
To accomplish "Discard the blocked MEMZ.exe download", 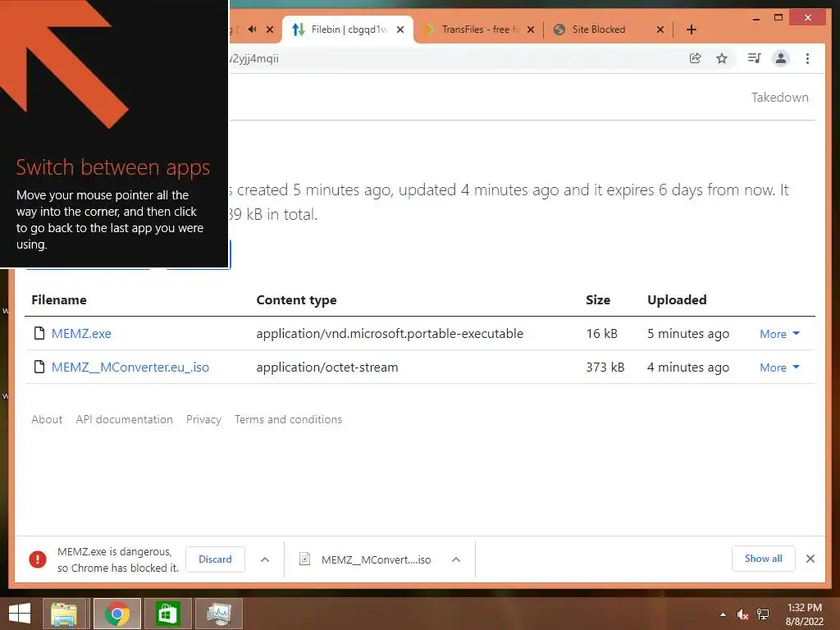I will 216,559.
